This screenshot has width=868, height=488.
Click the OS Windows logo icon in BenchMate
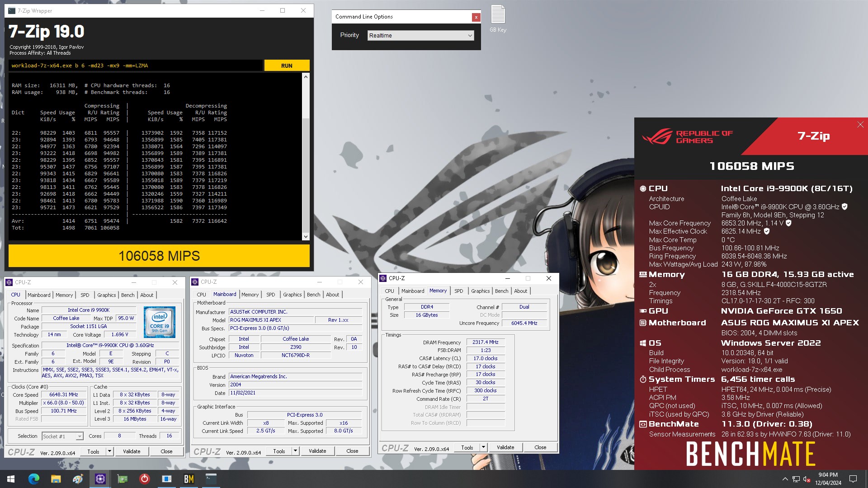[x=643, y=343]
